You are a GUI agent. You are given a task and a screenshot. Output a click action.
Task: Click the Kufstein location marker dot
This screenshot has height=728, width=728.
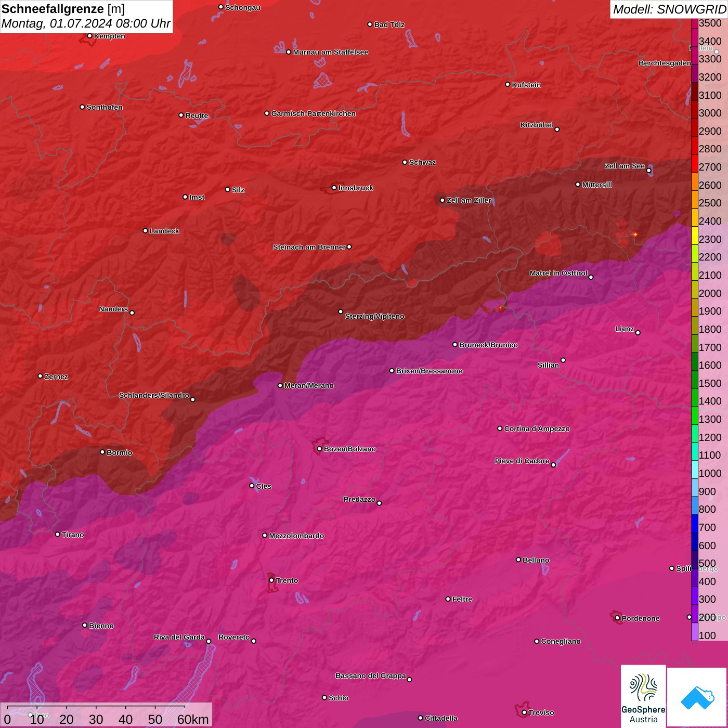click(508, 84)
